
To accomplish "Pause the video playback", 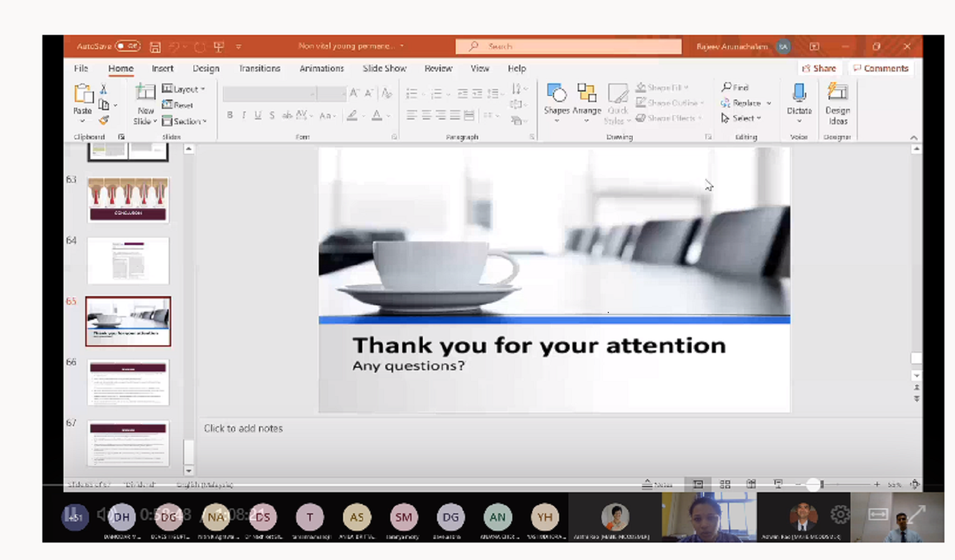I will point(73,515).
